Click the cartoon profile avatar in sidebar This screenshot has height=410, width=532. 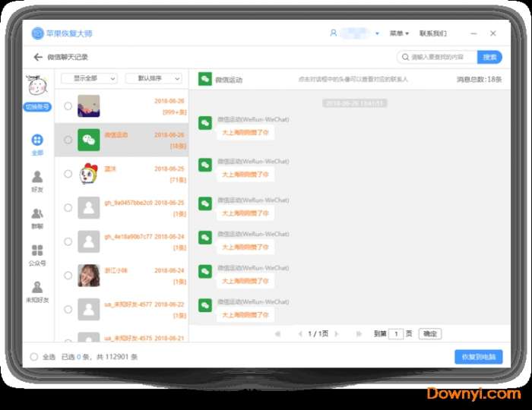pos(38,85)
